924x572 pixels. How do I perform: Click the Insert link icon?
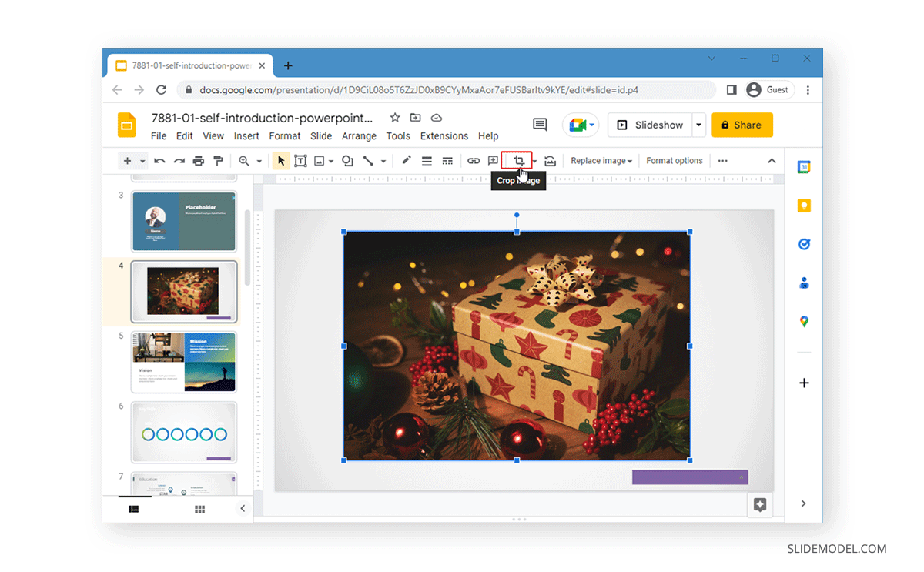click(474, 160)
